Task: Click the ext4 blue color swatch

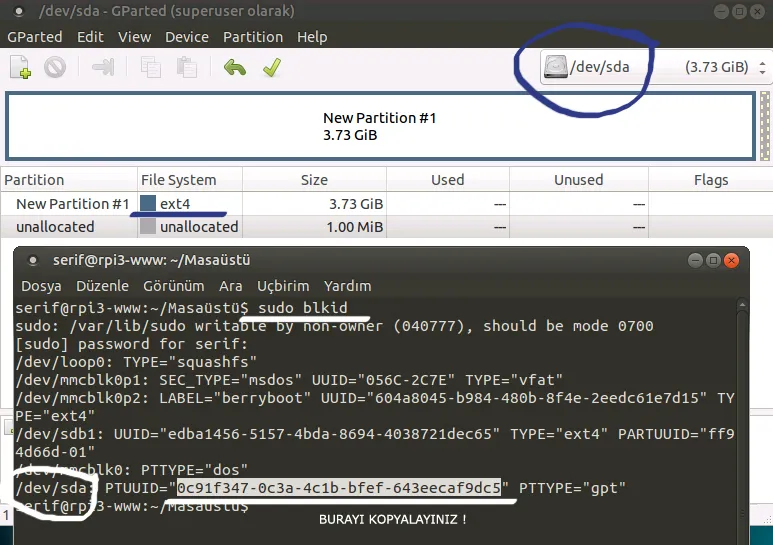Action: point(148,204)
